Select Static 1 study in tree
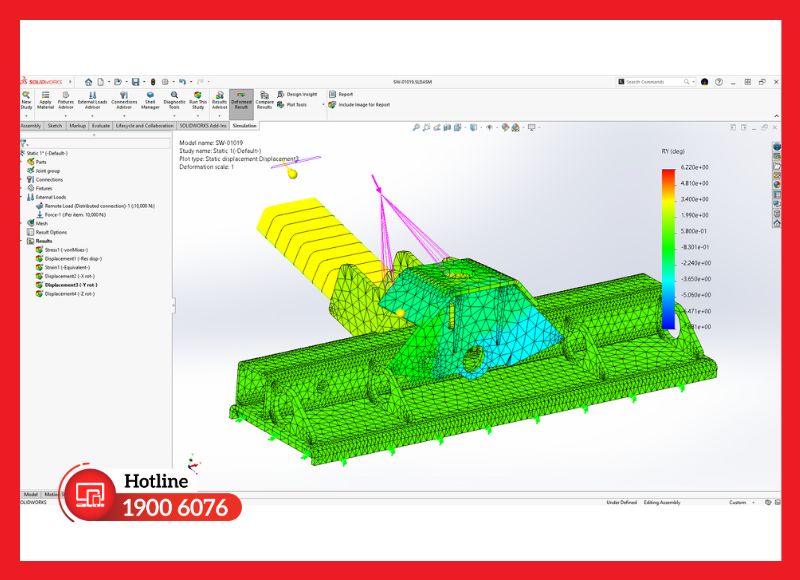This screenshot has height=580, width=800. pos(47,153)
